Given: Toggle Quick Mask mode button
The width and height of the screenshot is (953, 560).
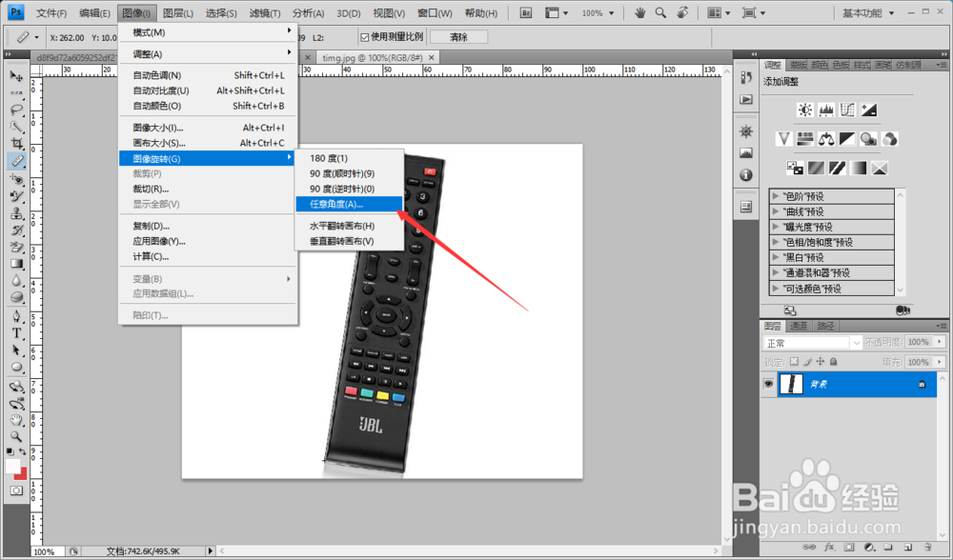Looking at the screenshot, I should (x=16, y=490).
